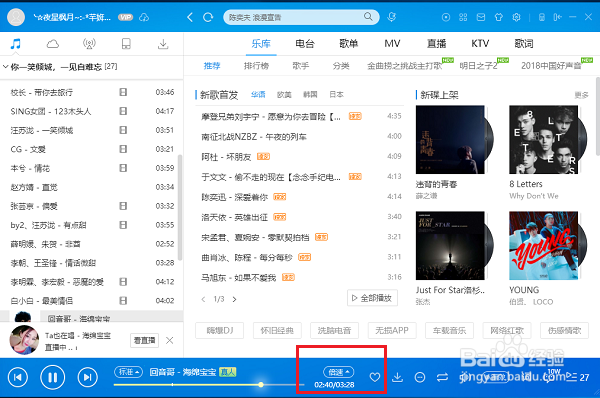Image resolution: width=600 pixels, height=398 pixels.
Task: Open the download manager tab in left panel
Action: coord(163,44)
